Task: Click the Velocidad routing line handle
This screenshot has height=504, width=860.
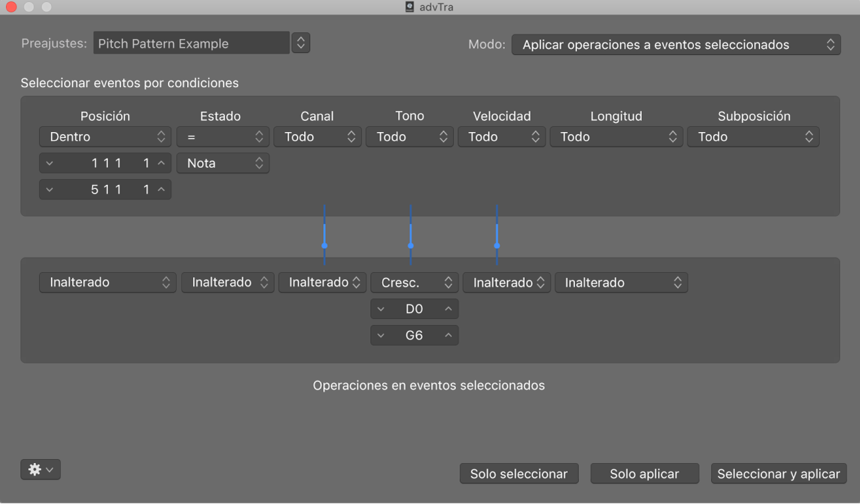Action: coord(497,245)
